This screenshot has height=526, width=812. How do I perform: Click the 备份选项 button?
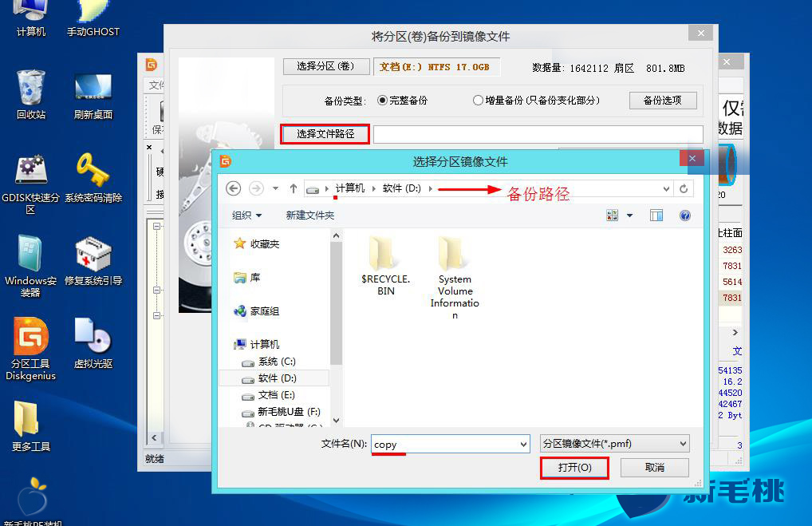[x=662, y=100]
